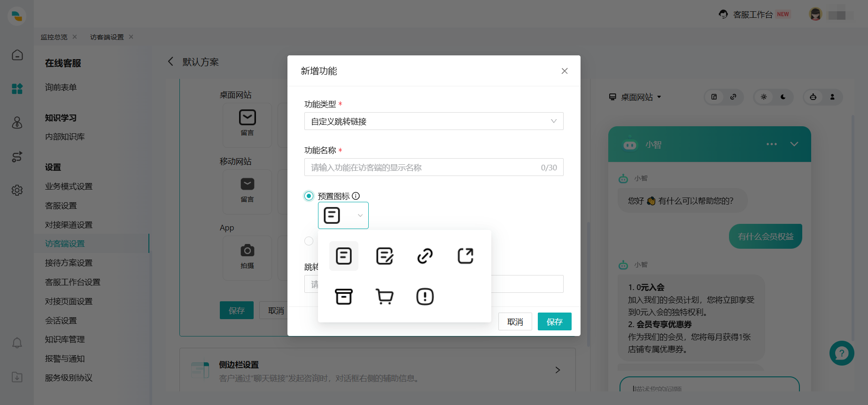Click 保存 on the background page

click(237, 310)
